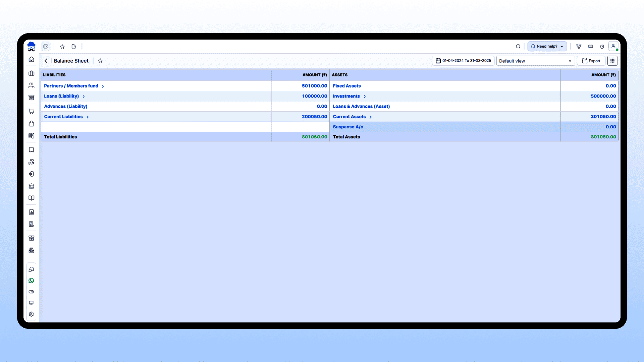Open the user profile icon
Viewport: 644px width, 362px height.
tap(613, 46)
